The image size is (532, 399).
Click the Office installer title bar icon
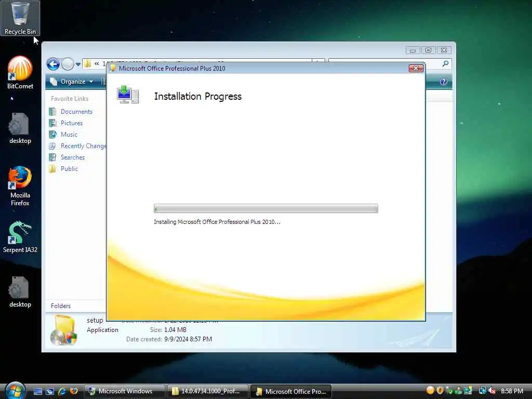pos(113,68)
